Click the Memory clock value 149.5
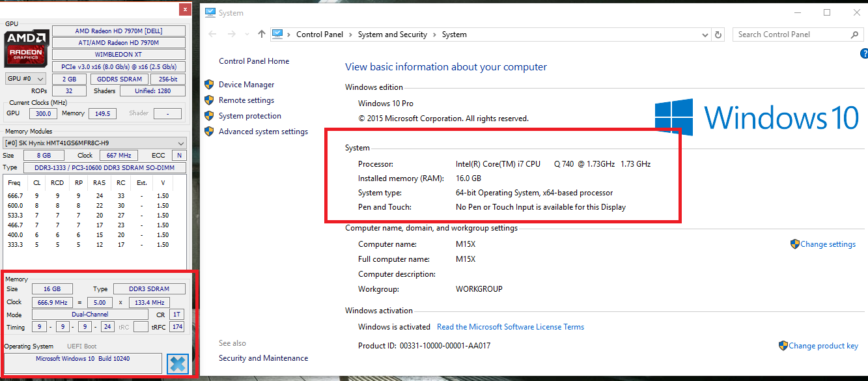This screenshot has width=868, height=381. 102,113
